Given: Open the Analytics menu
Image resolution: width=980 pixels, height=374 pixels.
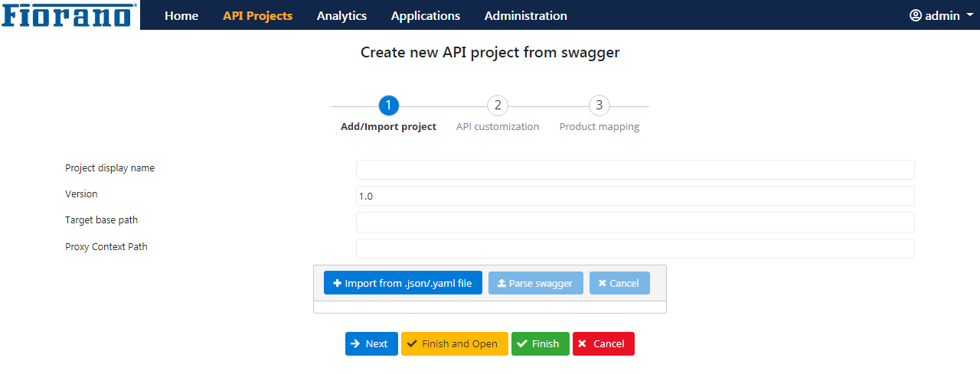Looking at the screenshot, I should coord(341,15).
